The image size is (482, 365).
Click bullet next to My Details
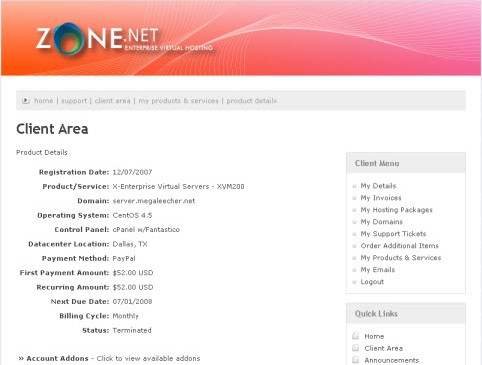point(354,186)
